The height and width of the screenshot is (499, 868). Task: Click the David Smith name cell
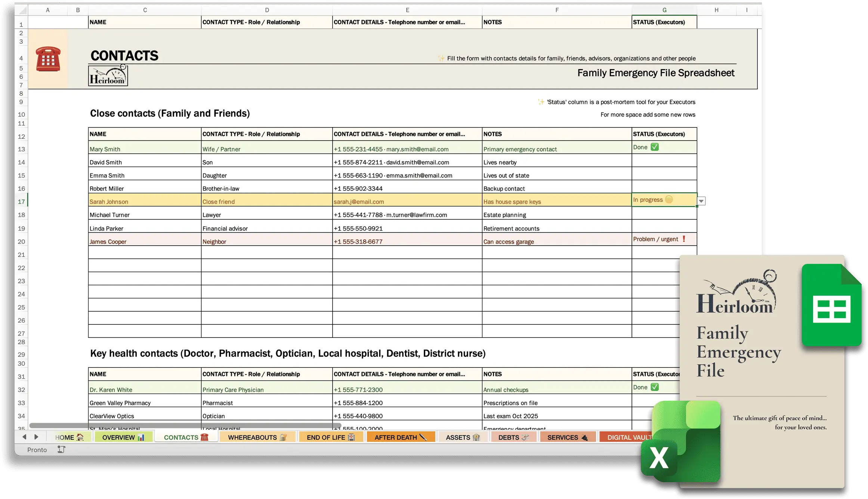(x=145, y=161)
